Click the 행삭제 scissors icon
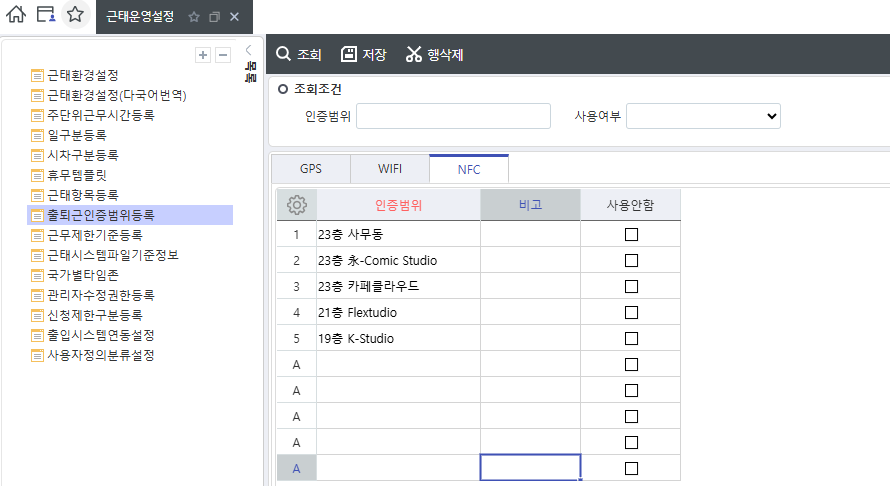 [x=414, y=54]
